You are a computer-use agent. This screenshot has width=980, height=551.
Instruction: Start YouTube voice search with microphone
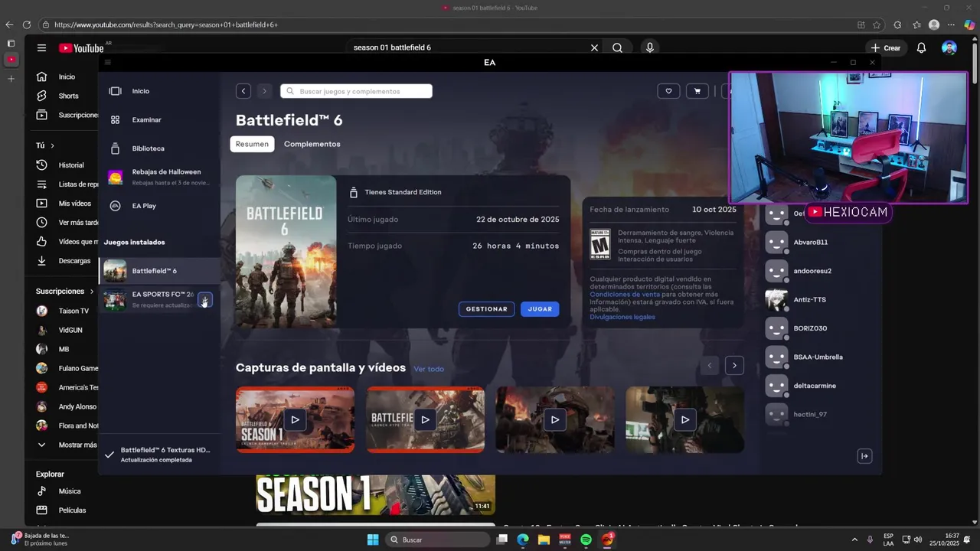click(x=650, y=47)
